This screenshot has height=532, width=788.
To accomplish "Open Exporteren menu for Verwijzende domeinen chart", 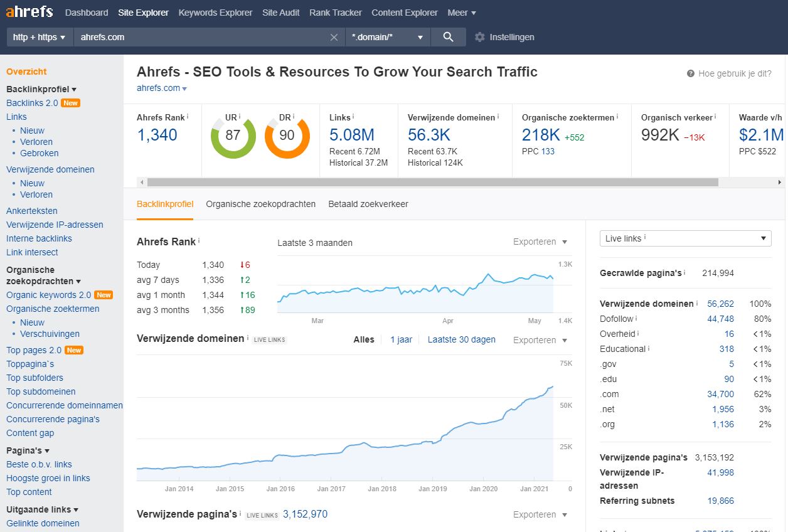I will [540, 340].
